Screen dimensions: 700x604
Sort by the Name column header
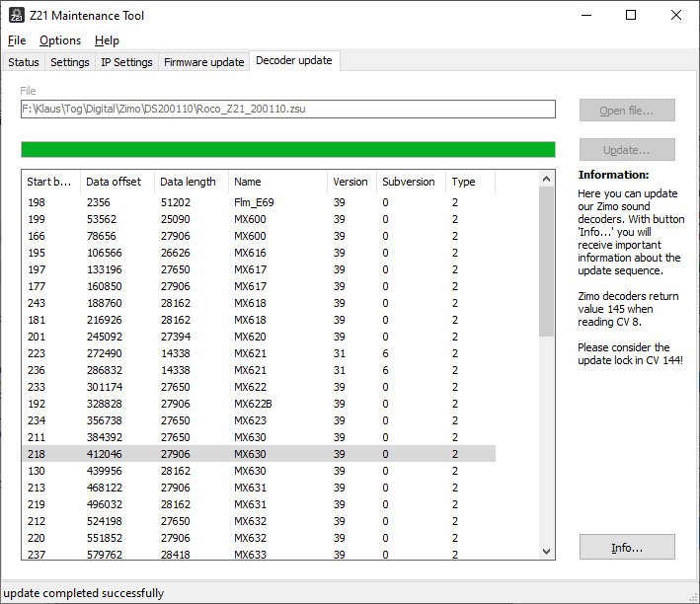(x=277, y=182)
